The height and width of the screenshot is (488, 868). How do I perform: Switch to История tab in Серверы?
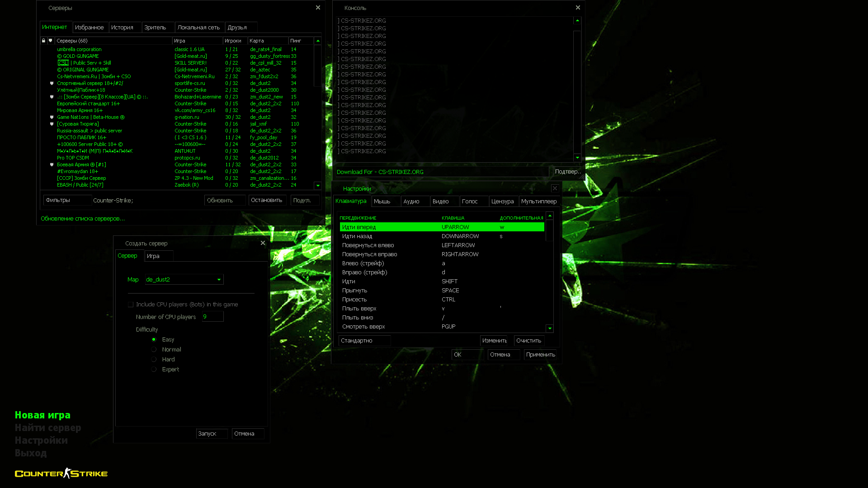click(x=125, y=28)
